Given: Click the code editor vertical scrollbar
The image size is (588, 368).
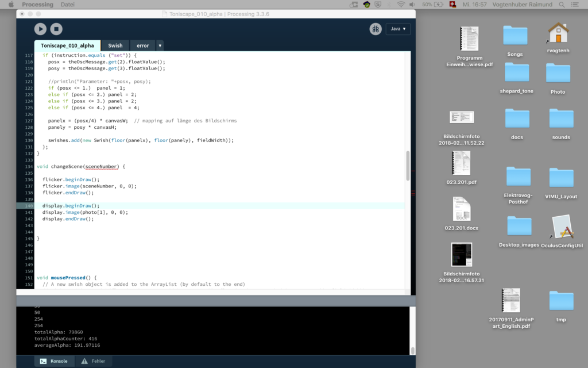Looking at the screenshot, I should click(408, 166).
